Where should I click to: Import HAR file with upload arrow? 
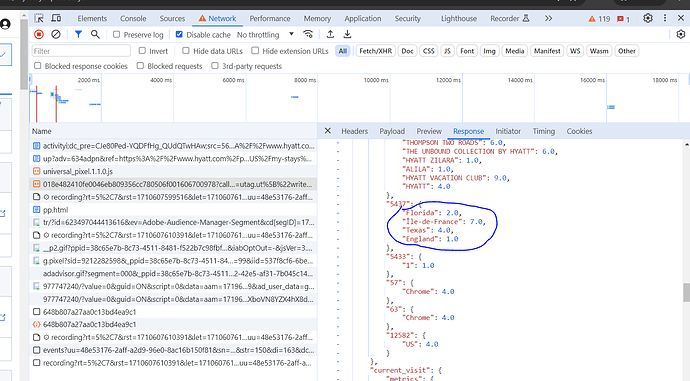tap(330, 34)
